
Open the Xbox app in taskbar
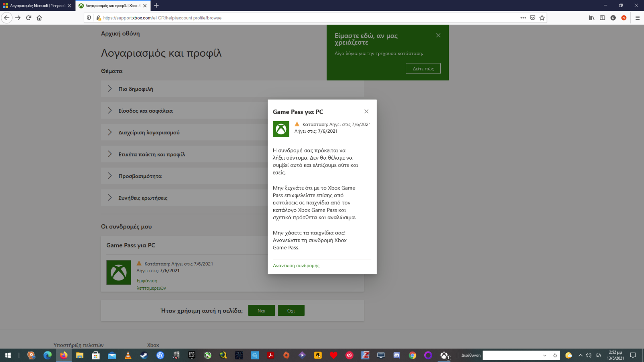coord(444,355)
